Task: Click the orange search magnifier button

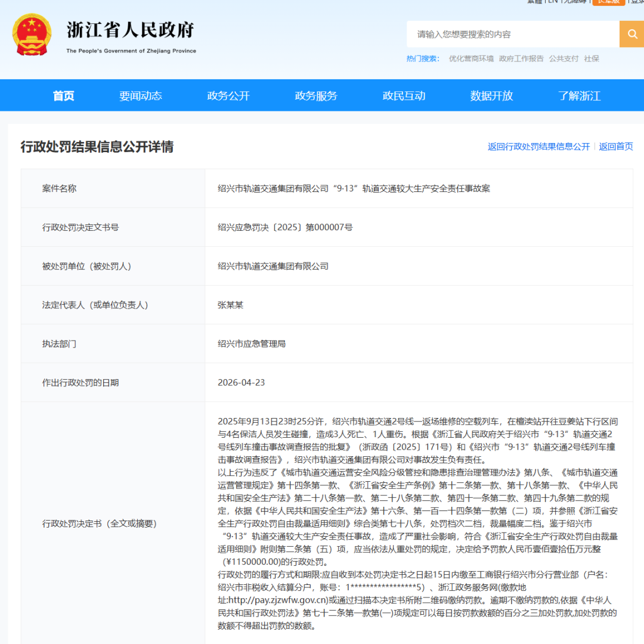Action: point(631,34)
